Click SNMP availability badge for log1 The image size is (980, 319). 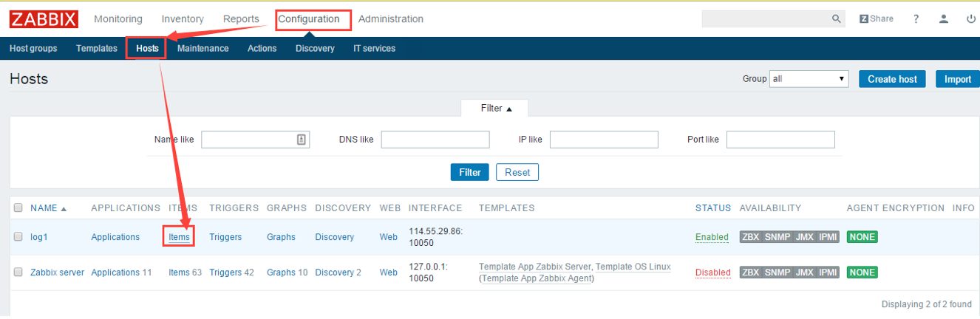pyautogui.click(x=777, y=237)
